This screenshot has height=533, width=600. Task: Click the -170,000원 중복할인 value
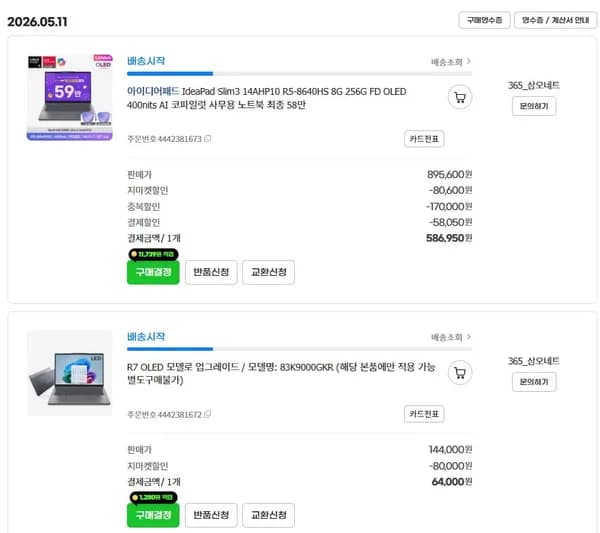(x=449, y=207)
